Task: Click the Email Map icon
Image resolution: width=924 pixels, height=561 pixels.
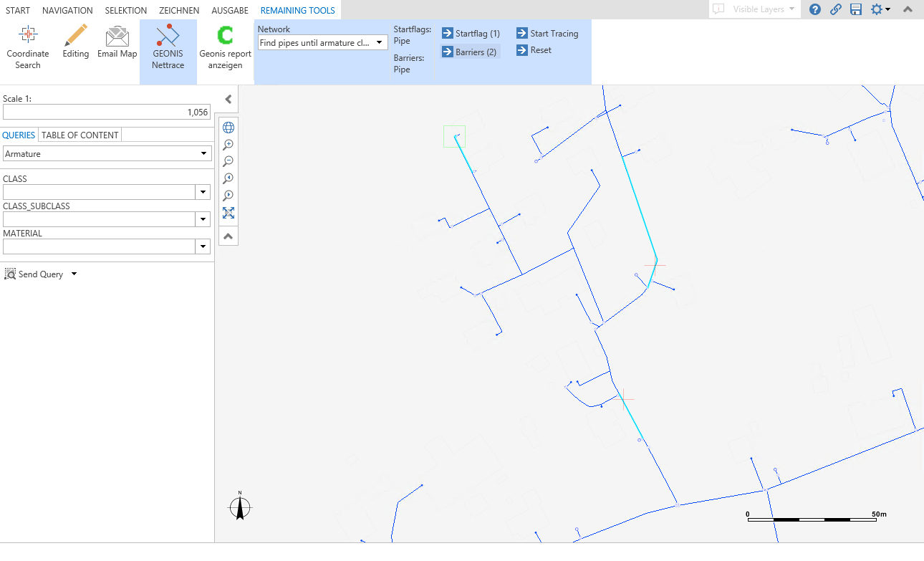Action: point(117,44)
